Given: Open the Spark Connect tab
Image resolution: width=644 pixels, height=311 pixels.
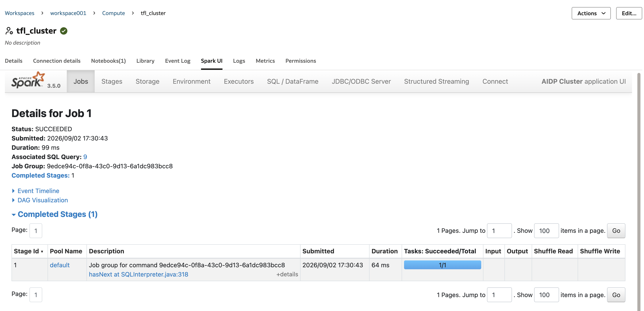Looking at the screenshot, I should [495, 81].
